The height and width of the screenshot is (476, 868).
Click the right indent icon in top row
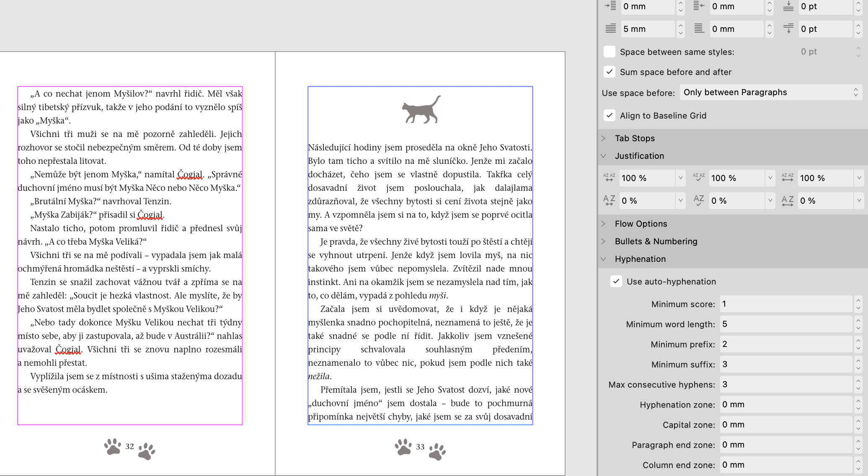(x=699, y=6)
